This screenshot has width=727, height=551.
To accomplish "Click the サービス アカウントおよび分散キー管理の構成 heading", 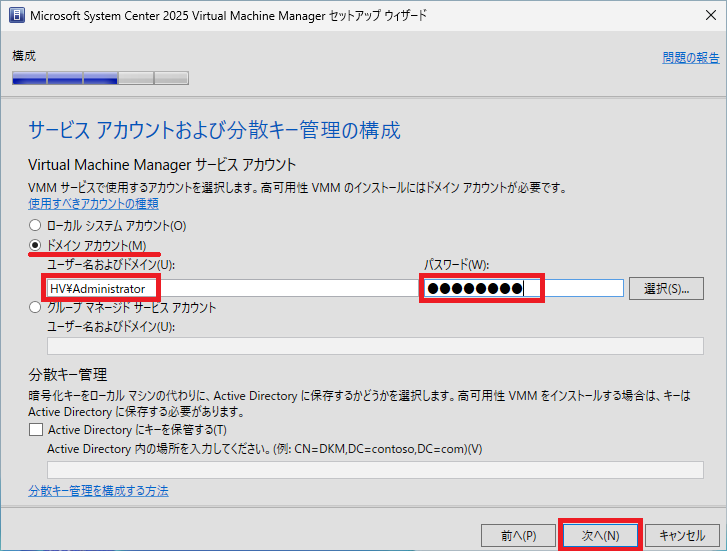I will [x=214, y=130].
